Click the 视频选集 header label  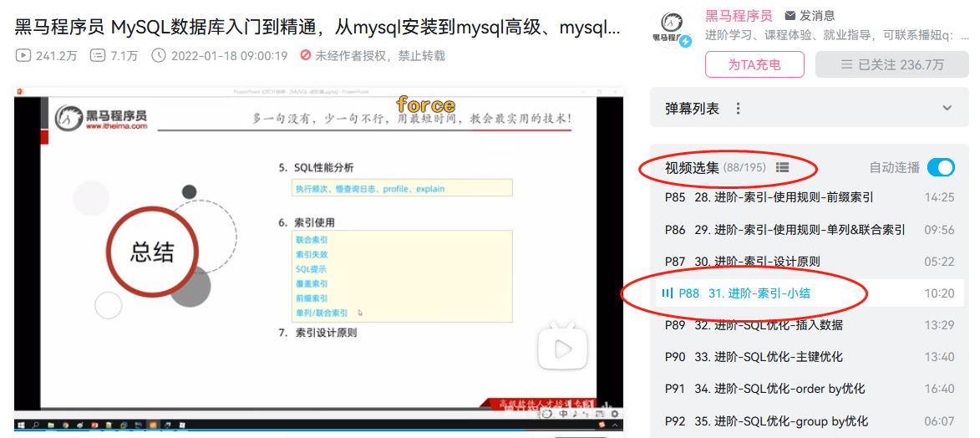pos(692,168)
